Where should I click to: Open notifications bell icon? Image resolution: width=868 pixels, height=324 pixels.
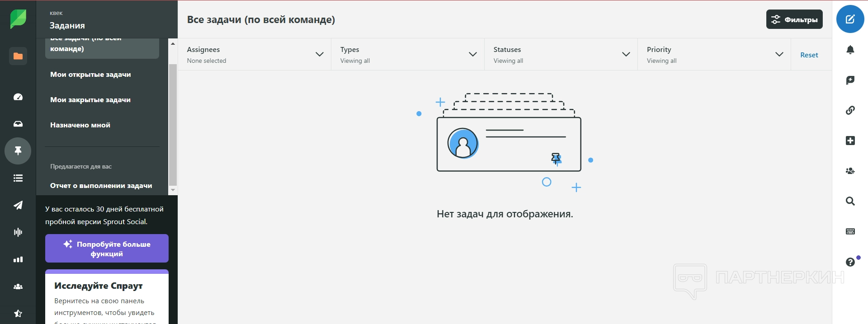[x=850, y=50]
